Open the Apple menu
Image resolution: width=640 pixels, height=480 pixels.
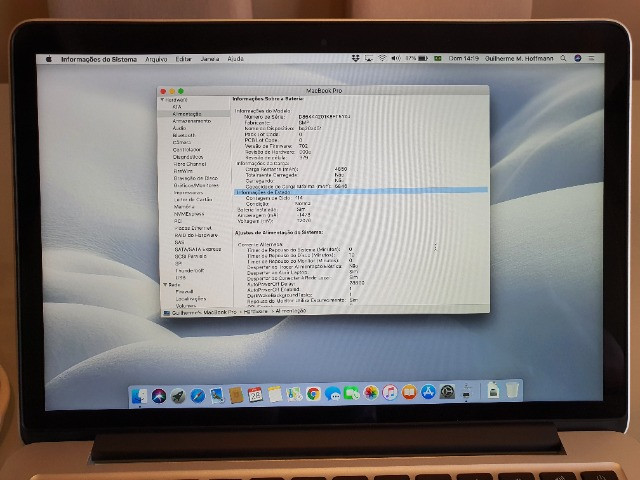(x=49, y=59)
